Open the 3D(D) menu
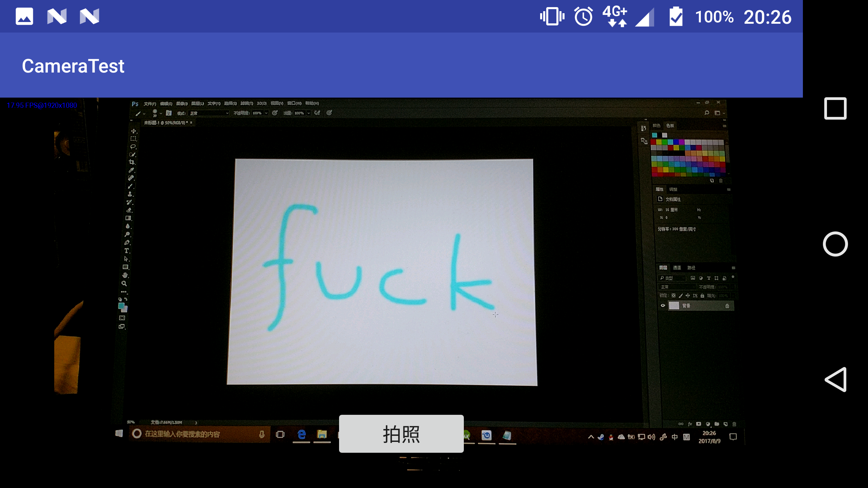Screen dimensions: 868x488 (262, 103)
